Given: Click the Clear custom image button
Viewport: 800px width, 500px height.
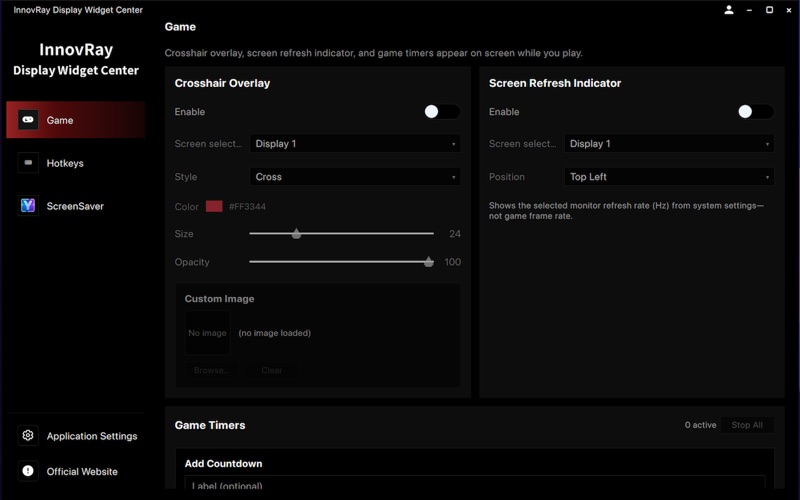Looking at the screenshot, I should click(271, 370).
